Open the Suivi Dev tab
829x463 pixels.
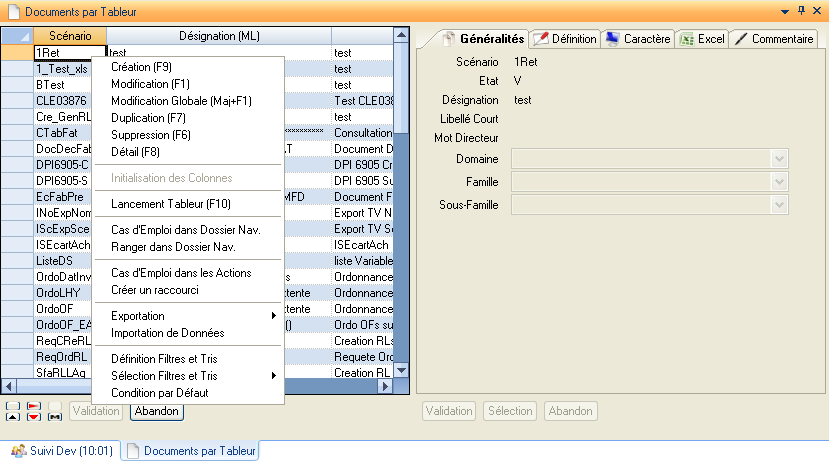click(61, 451)
